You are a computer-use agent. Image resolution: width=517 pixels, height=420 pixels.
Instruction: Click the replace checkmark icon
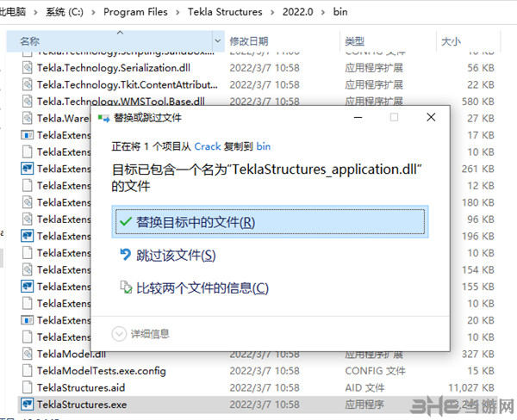[126, 222]
